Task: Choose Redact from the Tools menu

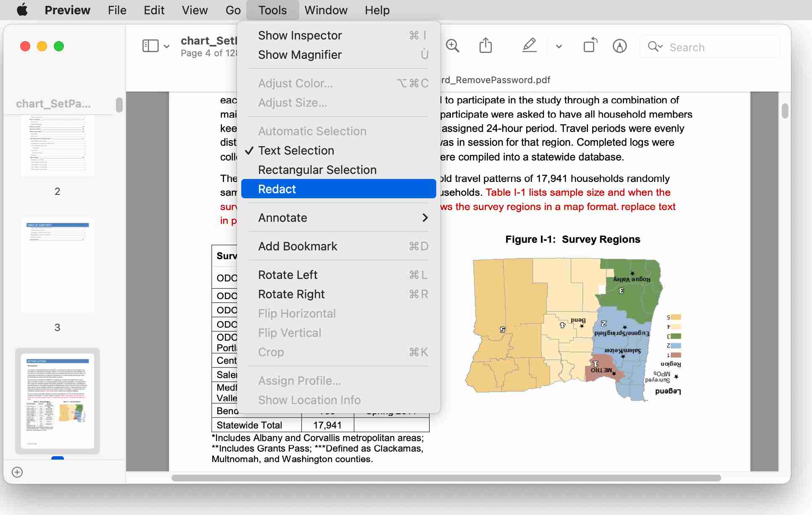Action: coord(277,189)
